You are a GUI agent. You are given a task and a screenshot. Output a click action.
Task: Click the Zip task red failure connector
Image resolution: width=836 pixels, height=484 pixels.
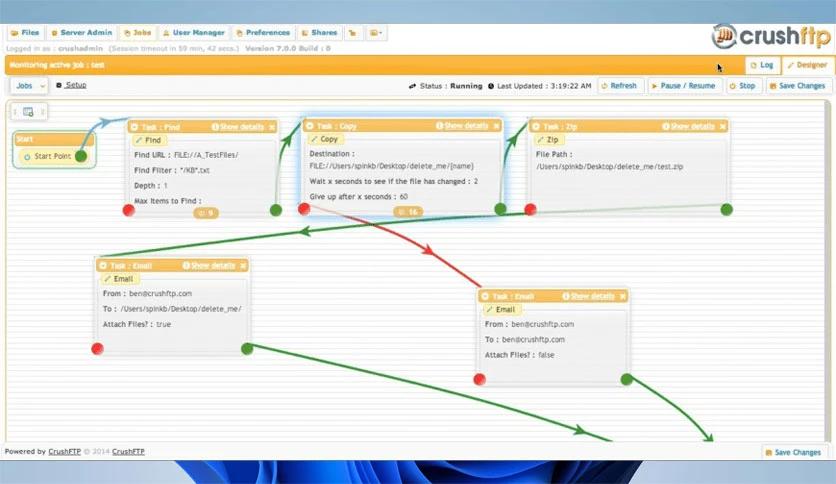coord(530,209)
